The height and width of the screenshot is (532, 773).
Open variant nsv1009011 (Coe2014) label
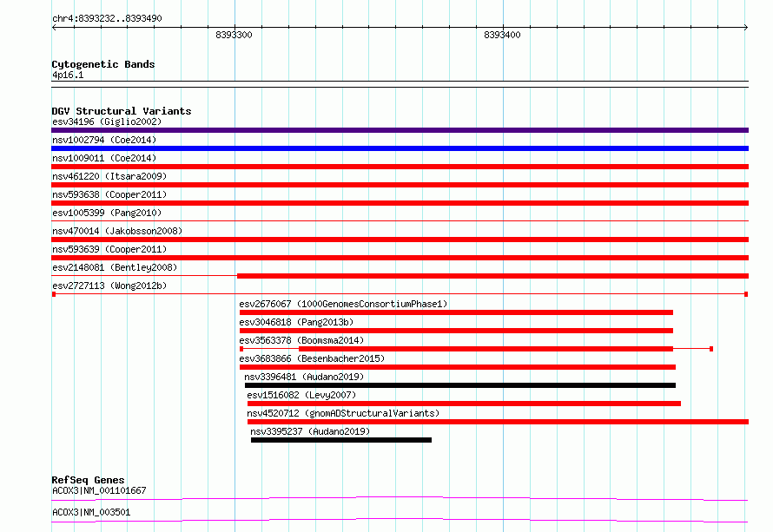(104, 158)
